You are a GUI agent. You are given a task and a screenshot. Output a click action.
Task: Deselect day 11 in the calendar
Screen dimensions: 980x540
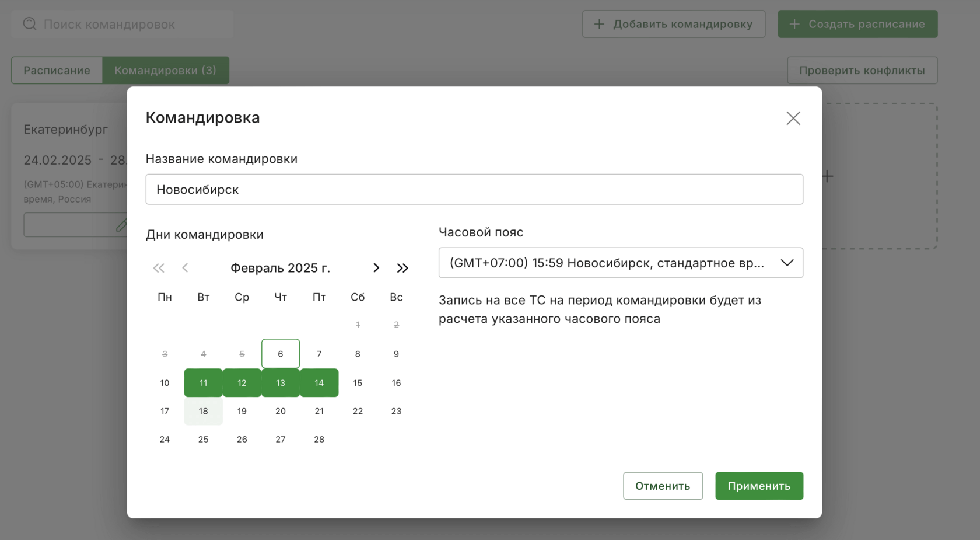[203, 383]
